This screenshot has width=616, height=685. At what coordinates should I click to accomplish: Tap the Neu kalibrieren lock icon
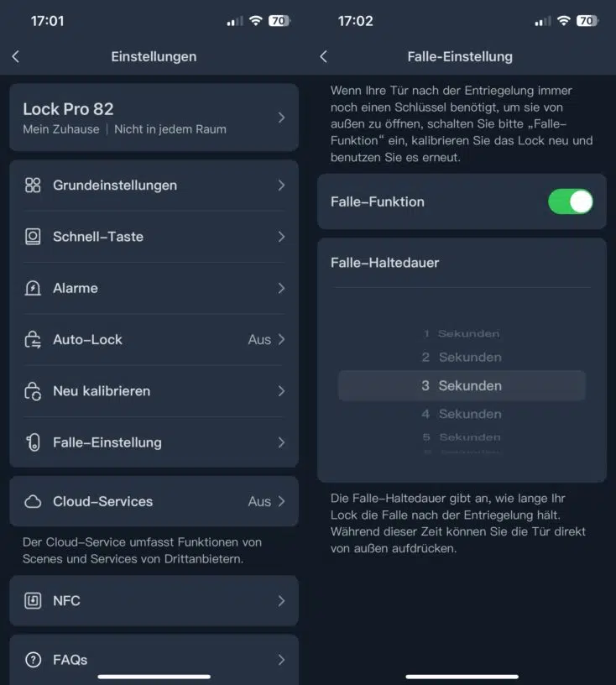point(33,391)
